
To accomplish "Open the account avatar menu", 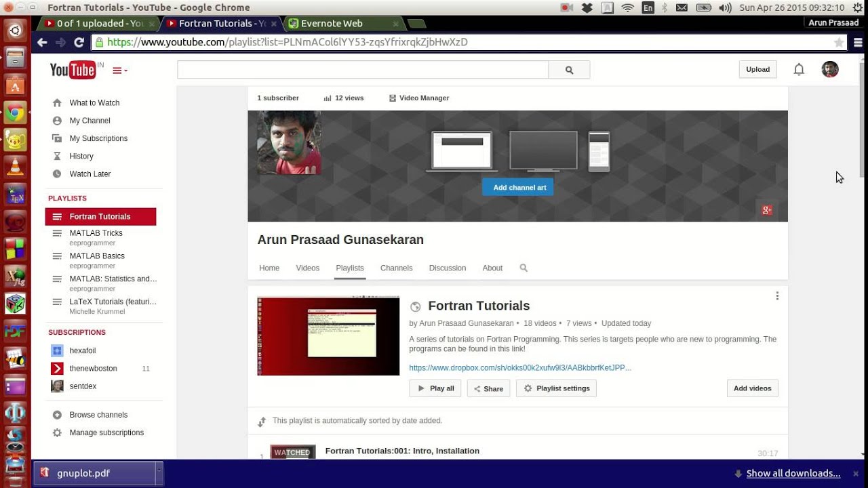I will pos(830,69).
